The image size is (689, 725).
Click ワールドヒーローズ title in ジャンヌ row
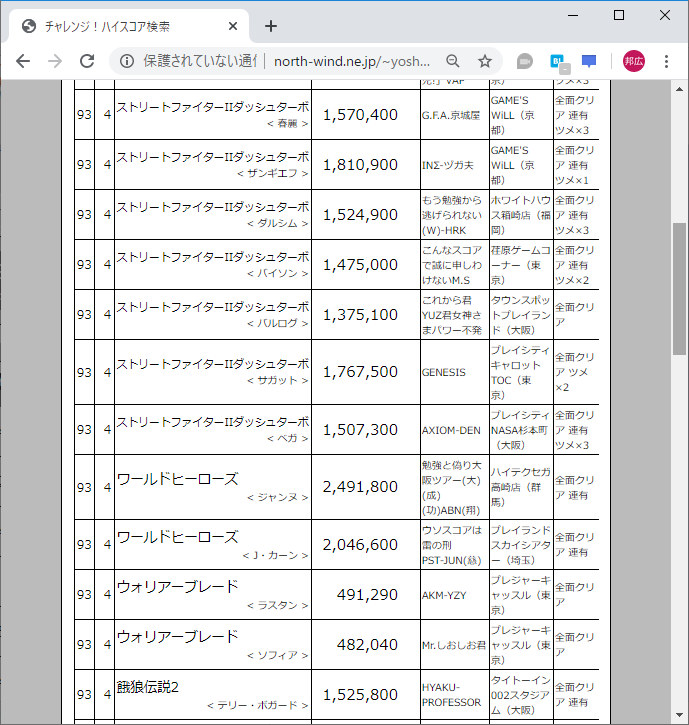178,479
